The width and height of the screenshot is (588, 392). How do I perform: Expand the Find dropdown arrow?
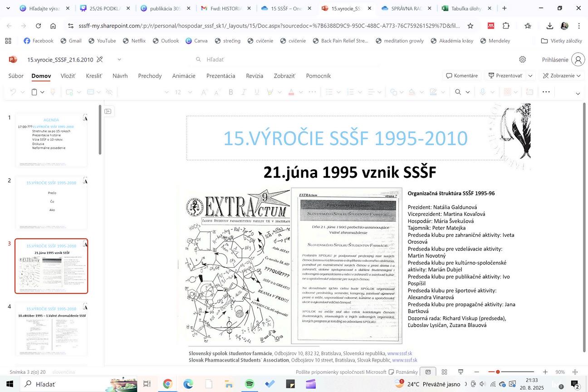[x=468, y=92]
